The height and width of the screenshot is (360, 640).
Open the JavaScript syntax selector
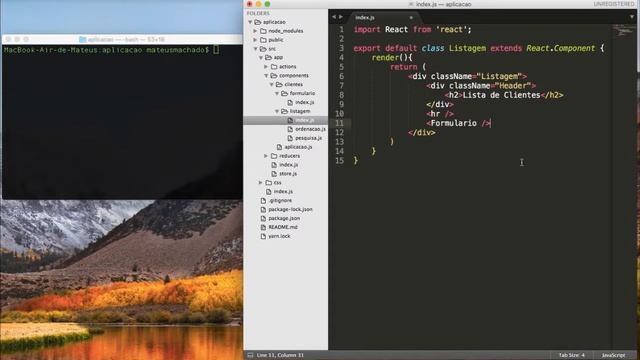coord(613,355)
